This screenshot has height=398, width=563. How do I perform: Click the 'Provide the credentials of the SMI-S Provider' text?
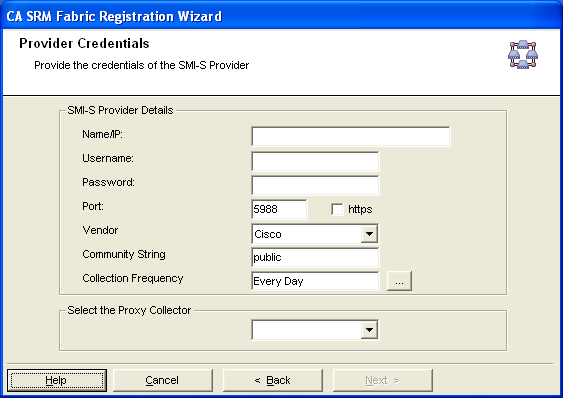(141, 65)
